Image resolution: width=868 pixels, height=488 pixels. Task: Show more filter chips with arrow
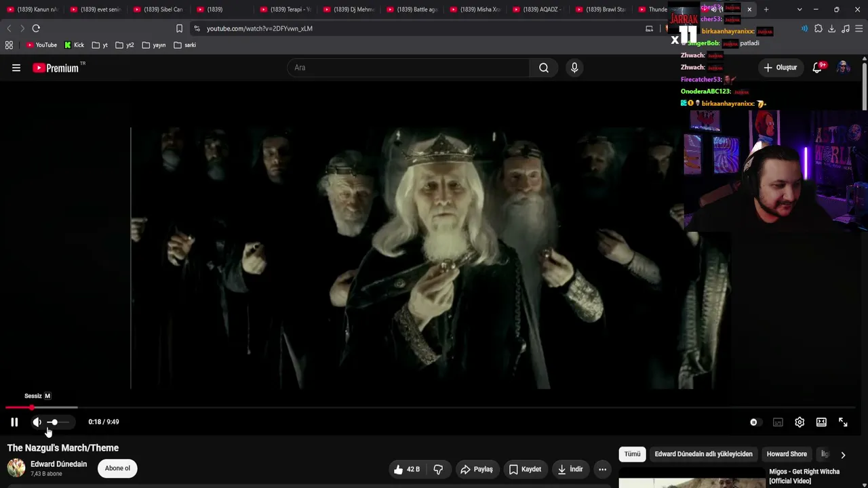[x=843, y=455]
